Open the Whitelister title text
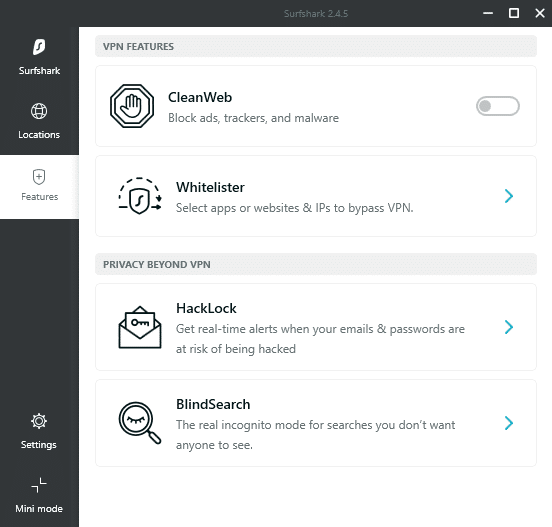The height and width of the screenshot is (527, 552). tap(210, 187)
